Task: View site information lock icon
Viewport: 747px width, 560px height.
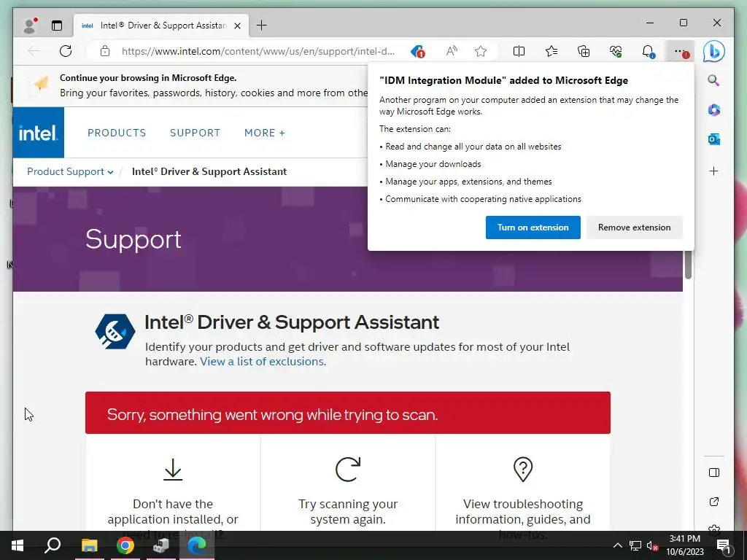Action: (x=105, y=51)
